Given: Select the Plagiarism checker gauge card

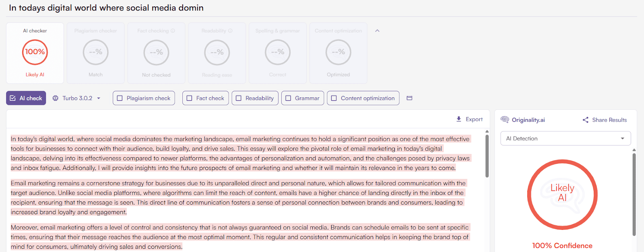Looking at the screenshot, I should [95, 53].
